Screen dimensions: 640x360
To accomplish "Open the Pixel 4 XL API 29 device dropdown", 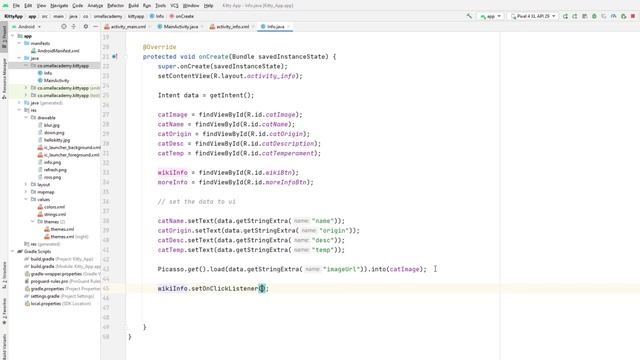I will tap(533, 16).
